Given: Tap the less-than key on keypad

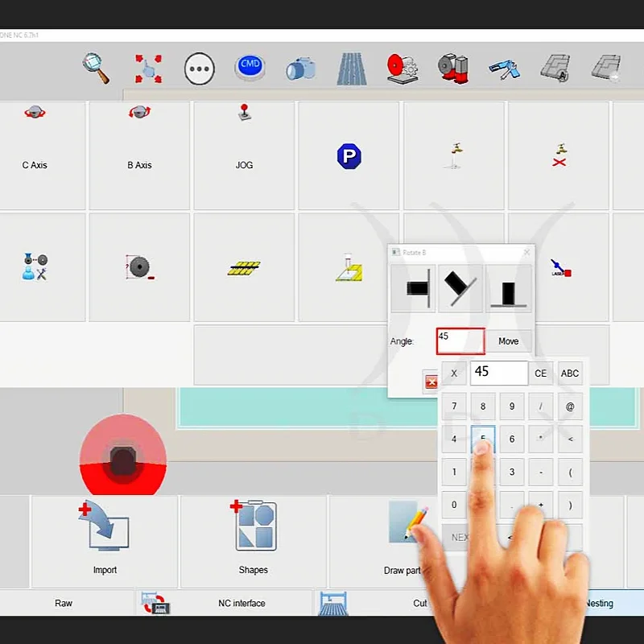Looking at the screenshot, I should click(570, 439).
